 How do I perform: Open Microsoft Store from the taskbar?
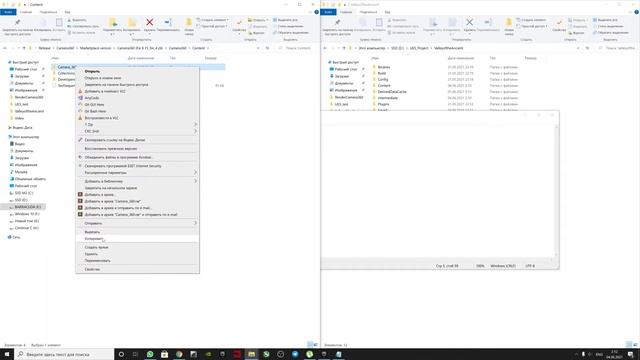click(x=164, y=354)
